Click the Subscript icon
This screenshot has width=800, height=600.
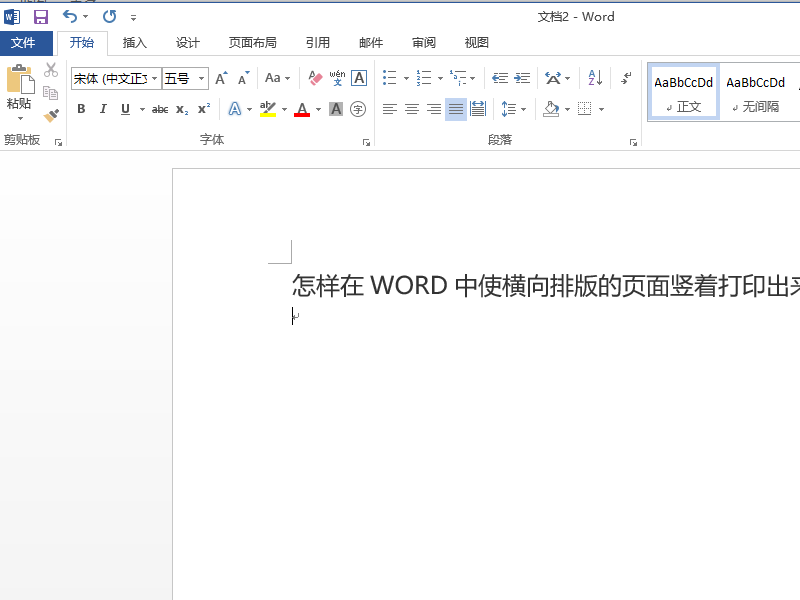coord(182,109)
